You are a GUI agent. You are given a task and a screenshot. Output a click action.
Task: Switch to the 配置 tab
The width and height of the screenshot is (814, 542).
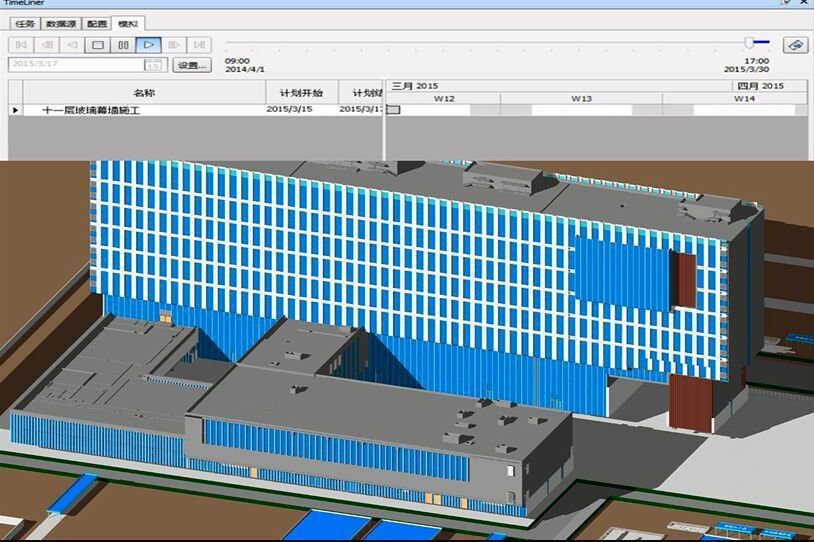coord(97,24)
